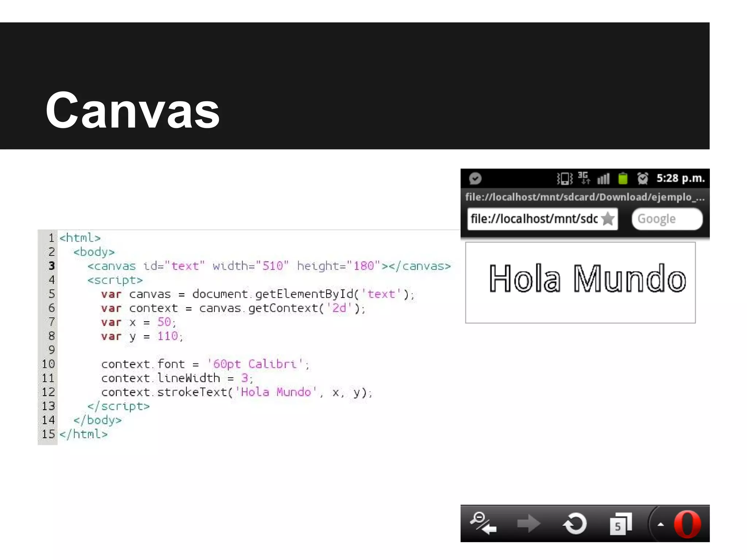Click line number 3 in code gutter
The height and width of the screenshot is (560, 747).
[51, 266]
